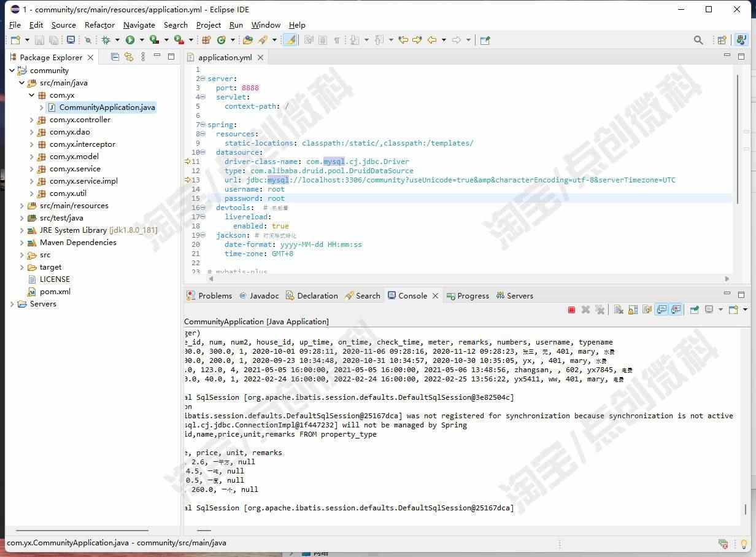Select the JRE System Library entry
This screenshot has width=756, height=557.
(x=98, y=230)
